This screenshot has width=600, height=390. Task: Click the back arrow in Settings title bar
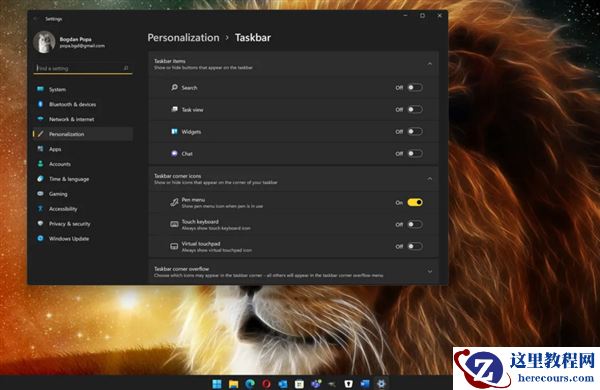36,18
